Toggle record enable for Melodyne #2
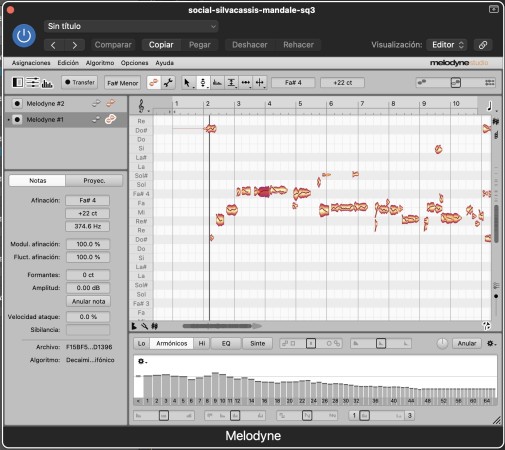The height and width of the screenshot is (450, 505). [17, 104]
